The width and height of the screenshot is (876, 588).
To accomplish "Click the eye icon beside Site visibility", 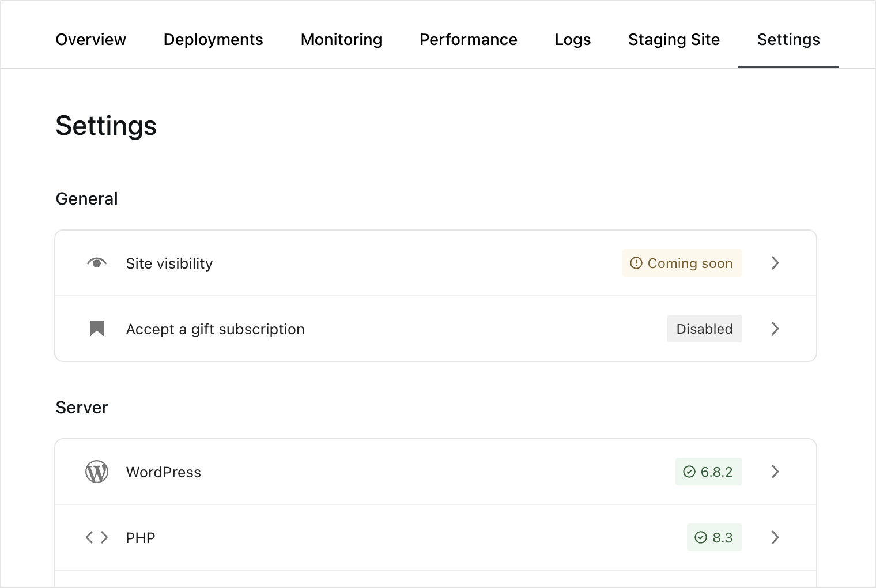I will (x=96, y=263).
